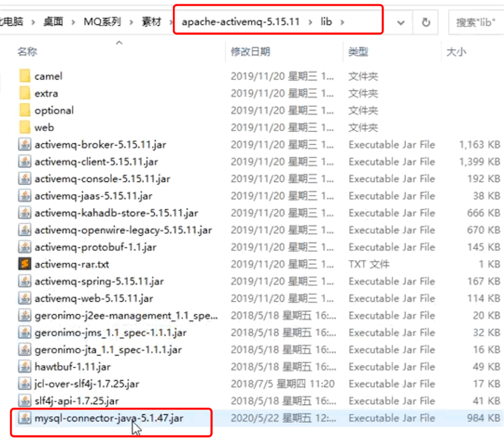
Task: Expand the chevron after 桌面 in breadcrumb
Action: coord(74,22)
